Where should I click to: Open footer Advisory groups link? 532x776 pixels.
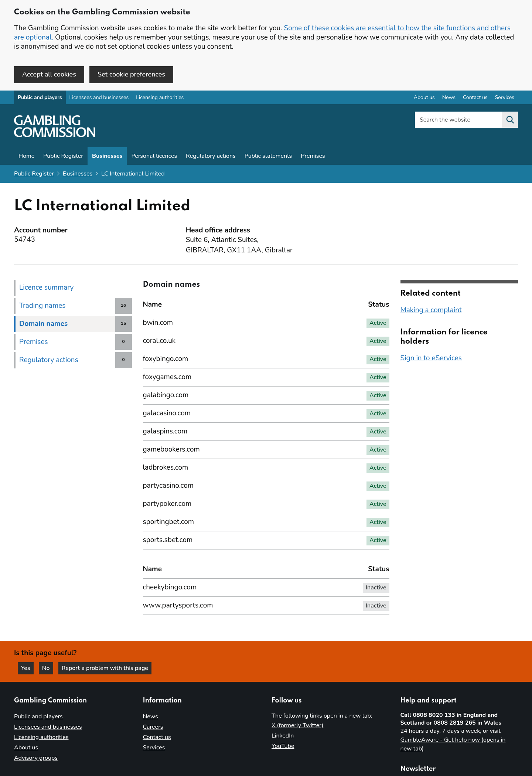[36, 758]
